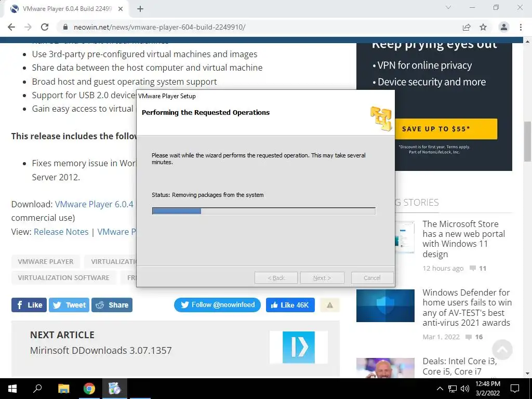The width and height of the screenshot is (532, 399).
Task: Open the network status tray icon
Action: [x=453, y=389]
